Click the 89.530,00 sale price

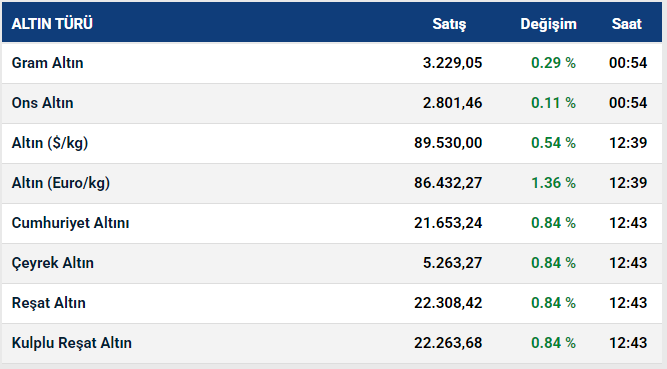click(448, 143)
